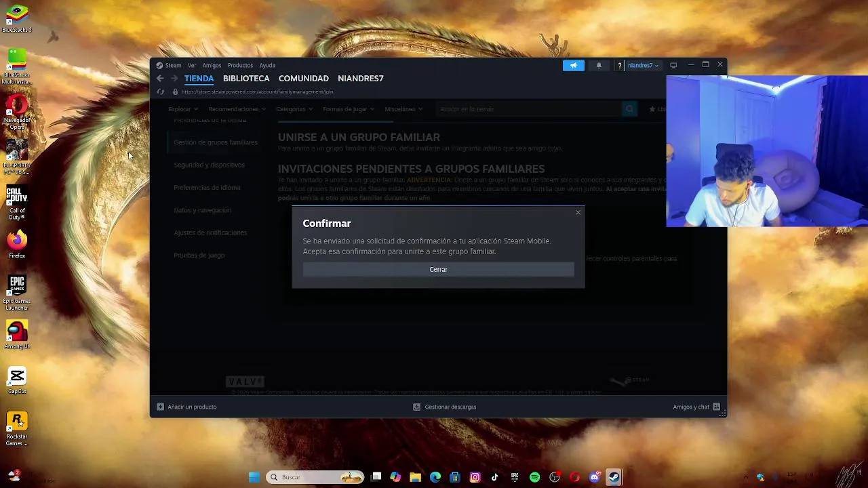Expand the Formas de jugar dropdown

(349, 109)
